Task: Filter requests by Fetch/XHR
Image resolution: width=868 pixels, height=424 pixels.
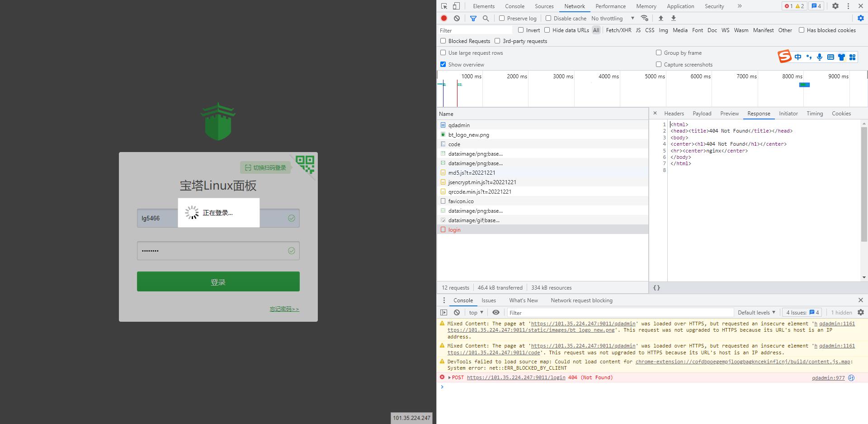Action: pyautogui.click(x=618, y=30)
